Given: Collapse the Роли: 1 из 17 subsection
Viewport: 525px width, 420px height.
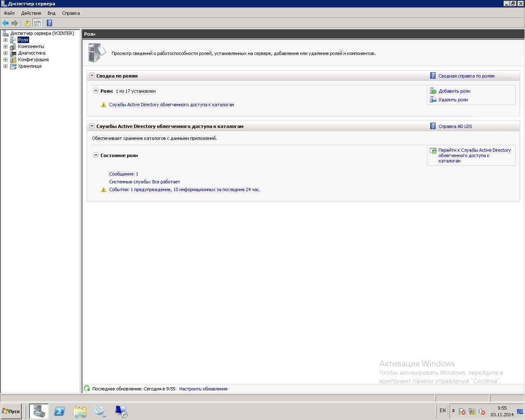Looking at the screenshot, I should point(96,91).
